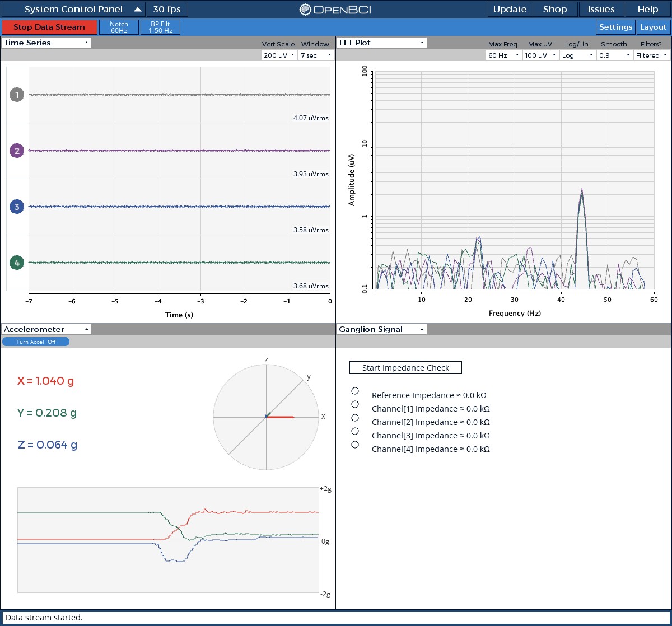Select the Channel[3] Impedance radio button
This screenshot has height=626, width=672.
tap(355, 431)
